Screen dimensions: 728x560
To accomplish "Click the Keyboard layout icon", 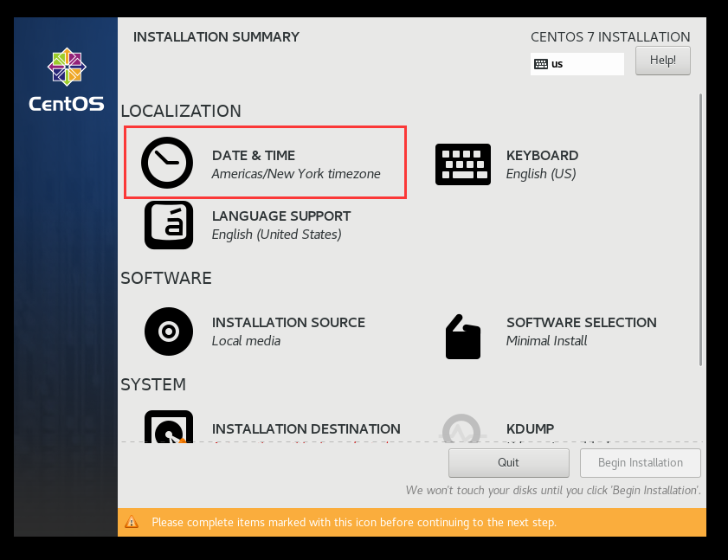I will [x=463, y=164].
